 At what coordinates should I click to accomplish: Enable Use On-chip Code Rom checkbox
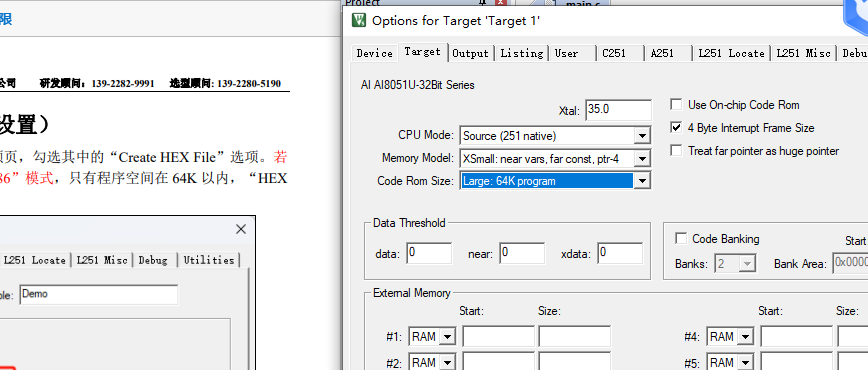coord(676,105)
